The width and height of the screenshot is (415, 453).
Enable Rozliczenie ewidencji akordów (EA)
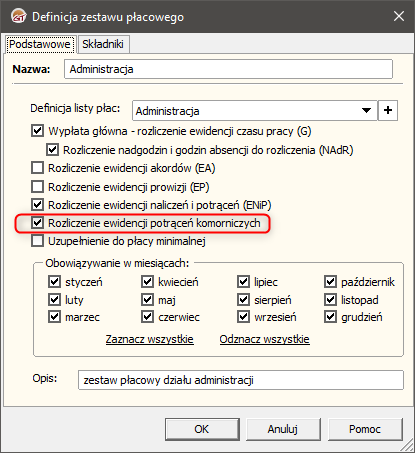(x=37, y=168)
